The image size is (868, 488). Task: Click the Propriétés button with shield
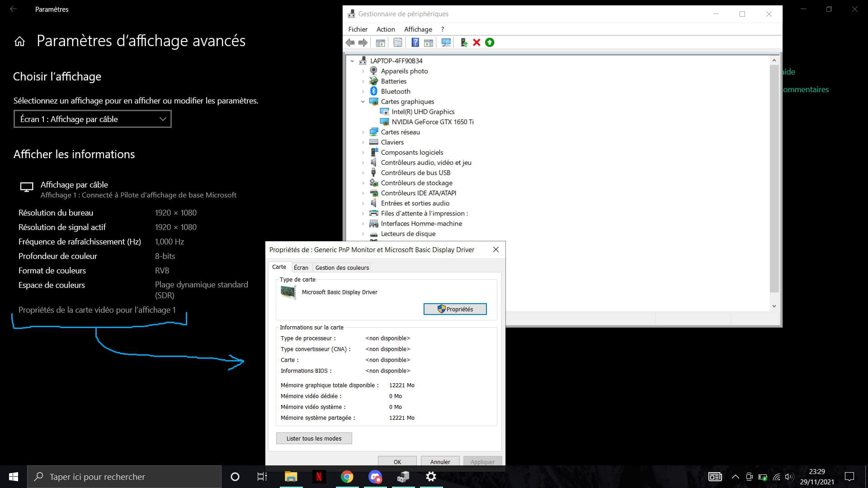455,309
